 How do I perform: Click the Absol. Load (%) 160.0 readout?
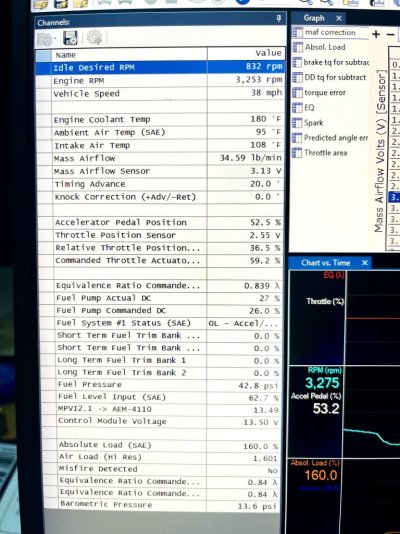[316, 471]
